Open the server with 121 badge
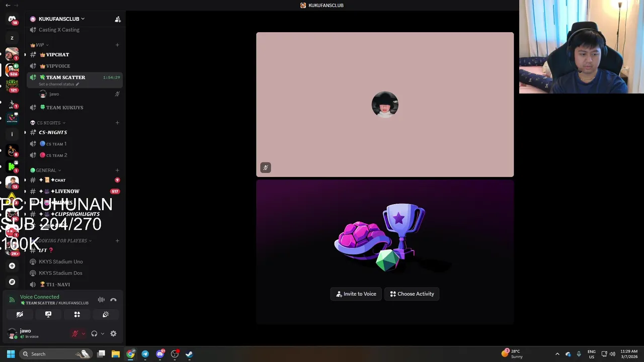The image size is (644, 362). pyautogui.click(x=12, y=85)
